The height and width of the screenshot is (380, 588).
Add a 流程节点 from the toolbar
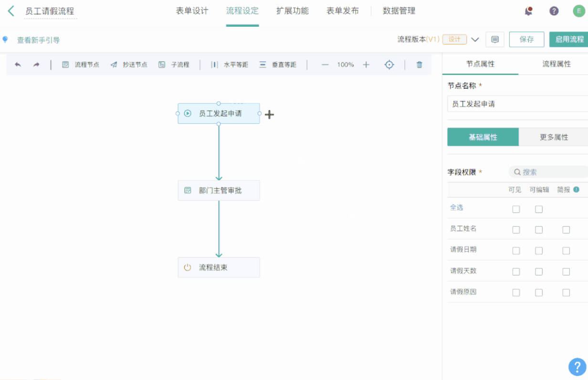81,64
